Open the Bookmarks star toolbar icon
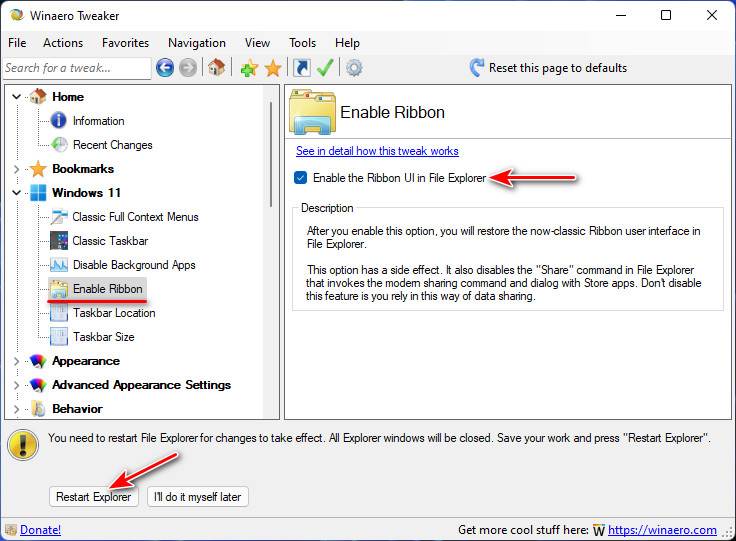736x541 pixels. pyautogui.click(x=273, y=69)
